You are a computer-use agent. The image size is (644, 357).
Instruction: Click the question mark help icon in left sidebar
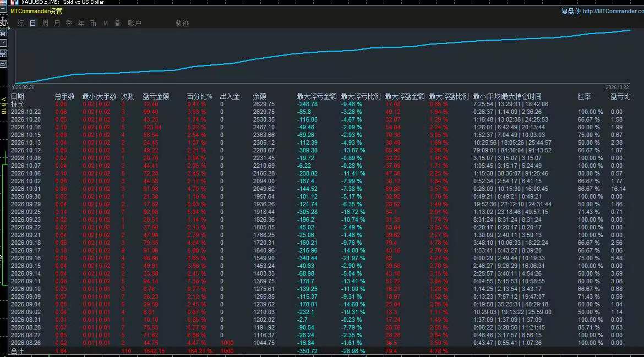click(3, 43)
